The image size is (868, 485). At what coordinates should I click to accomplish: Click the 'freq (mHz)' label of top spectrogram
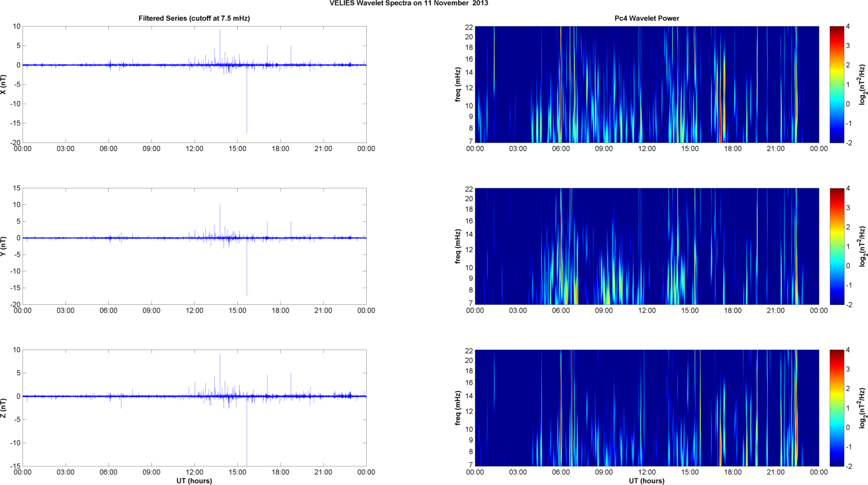(457, 84)
